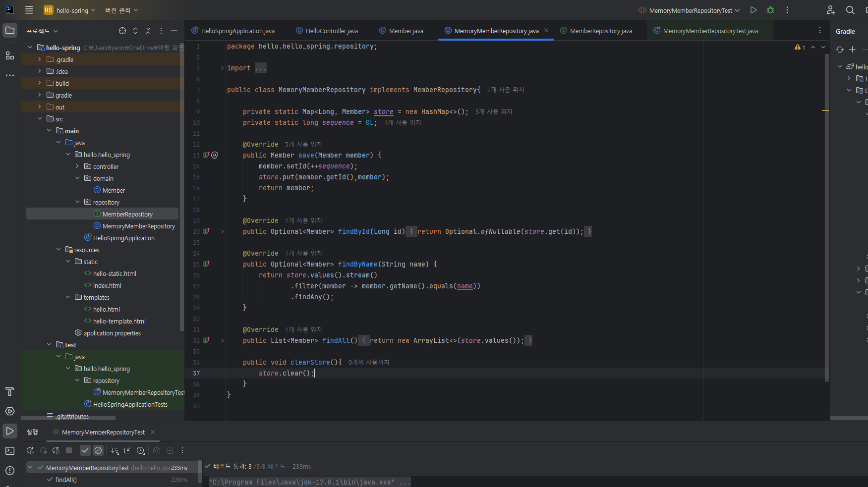Screen dimensions: 868x487
Task: Open the main hamburger menu
Action: (x=29, y=10)
